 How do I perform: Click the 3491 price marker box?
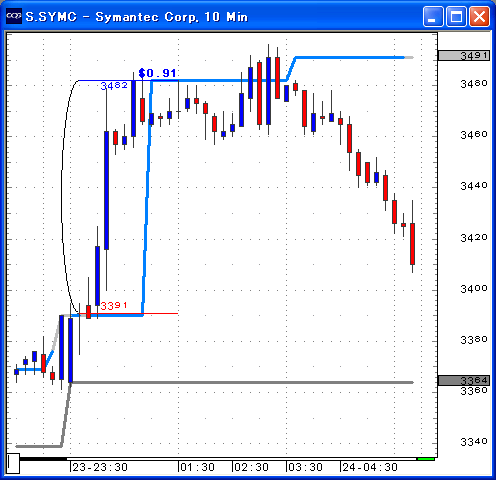tap(464, 55)
